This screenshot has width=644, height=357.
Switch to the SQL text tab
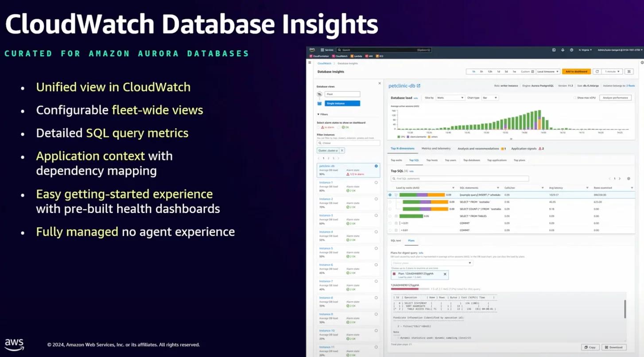[396, 241]
